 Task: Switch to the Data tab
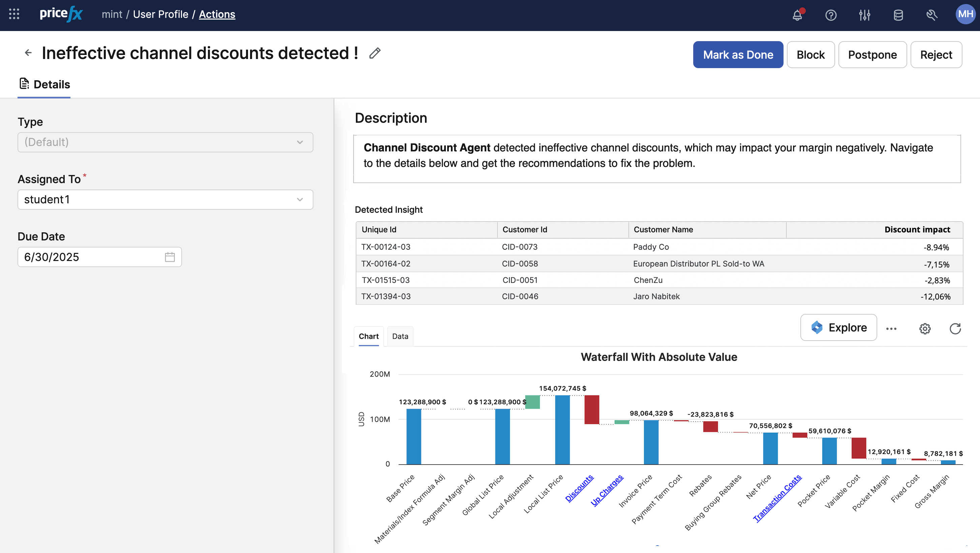coord(400,337)
